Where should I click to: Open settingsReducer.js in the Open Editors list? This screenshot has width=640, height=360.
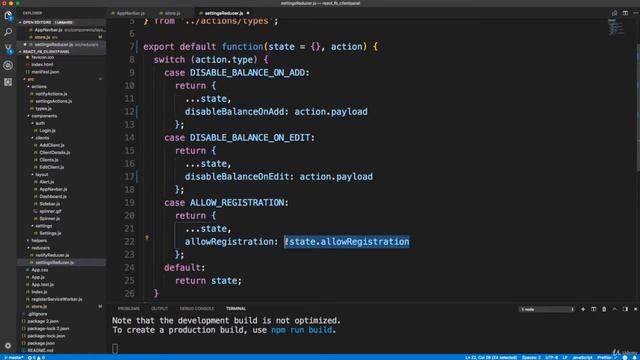(x=61, y=44)
